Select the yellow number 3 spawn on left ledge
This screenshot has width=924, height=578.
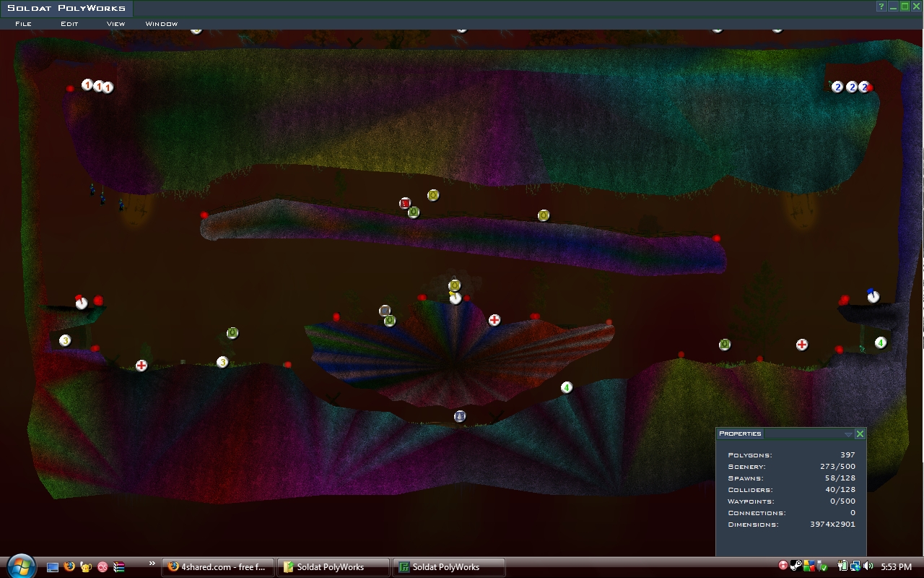[x=65, y=340]
